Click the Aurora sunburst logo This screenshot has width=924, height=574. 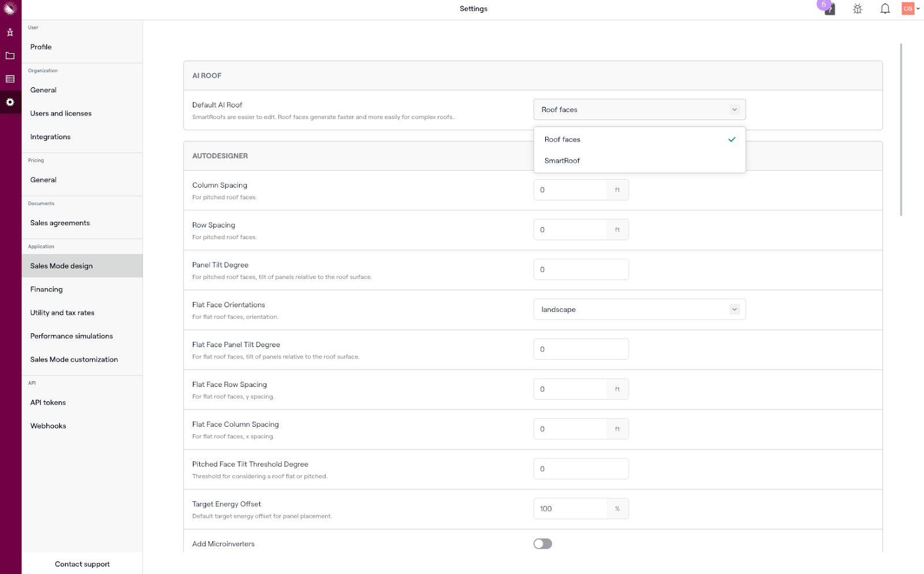[10, 8]
